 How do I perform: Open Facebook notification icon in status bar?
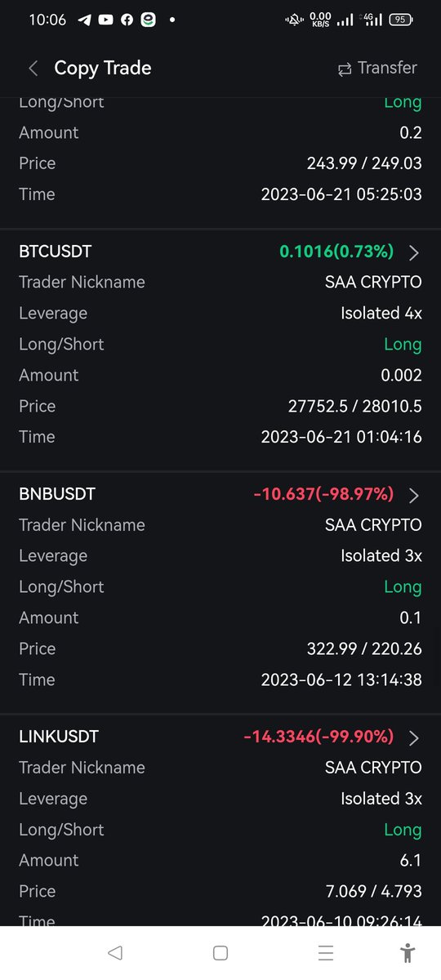[x=127, y=20]
